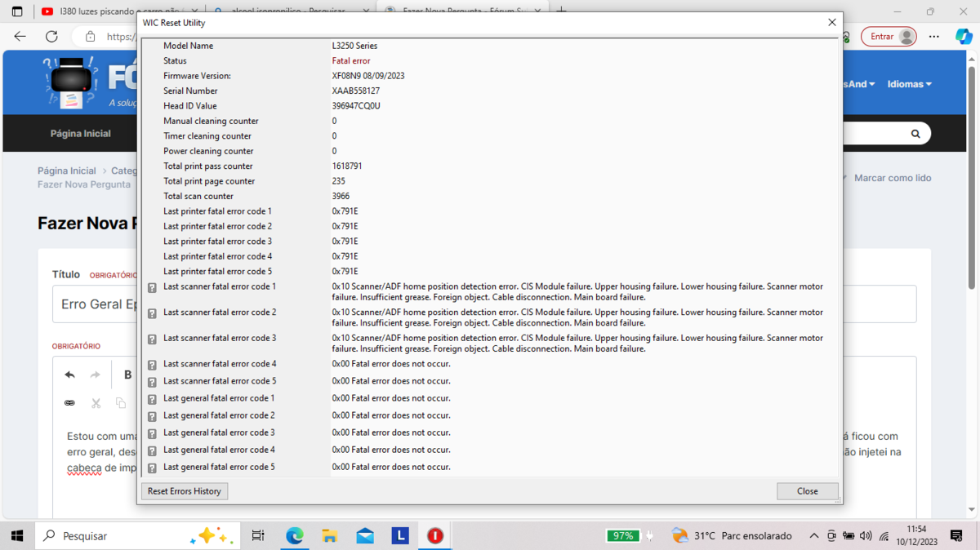Click Firmware Version value XF08N9 08/09/2023
Viewport: 980px width, 550px height.
368,76
